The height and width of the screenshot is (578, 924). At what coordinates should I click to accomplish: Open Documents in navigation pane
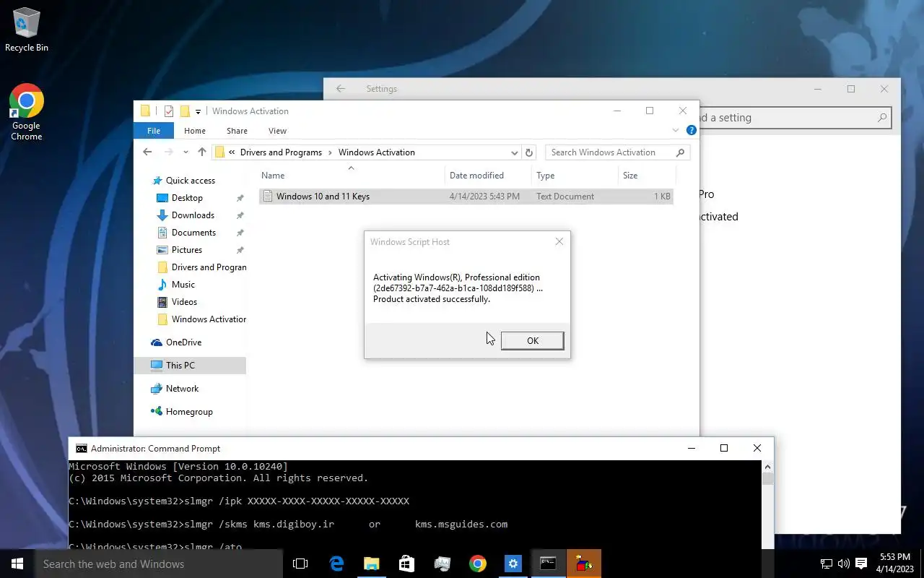(x=193, y=233)
